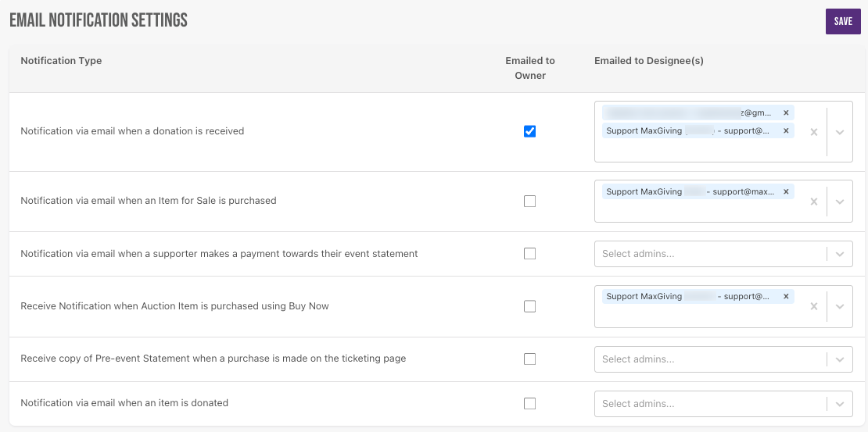
Task: Clear all designees for Item for Sale notification
Action: click(x=813, y=202)
